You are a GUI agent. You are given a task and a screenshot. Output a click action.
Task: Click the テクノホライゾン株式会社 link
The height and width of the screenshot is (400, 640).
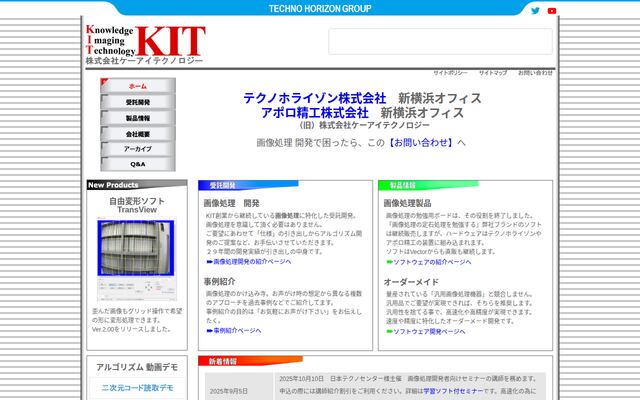[x=315, y=98]
